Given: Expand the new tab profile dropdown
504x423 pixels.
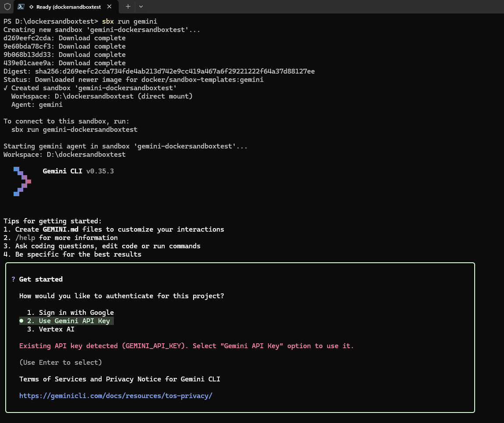Looking at the screenshot, I should 141,7.
